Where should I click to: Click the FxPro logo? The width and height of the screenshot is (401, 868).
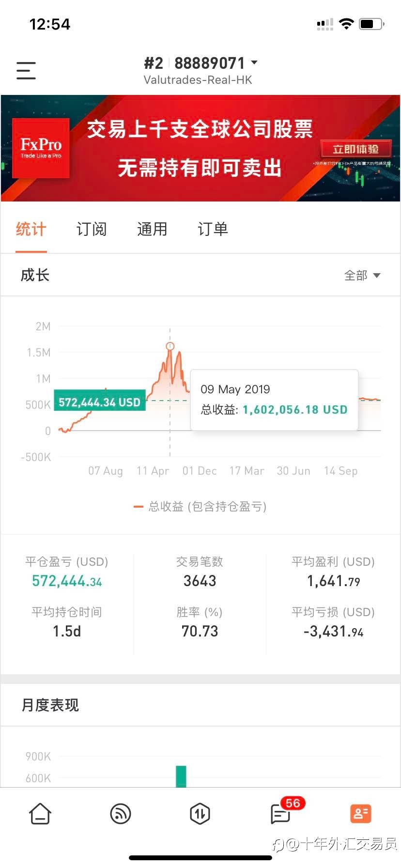(x=41, y=148)
